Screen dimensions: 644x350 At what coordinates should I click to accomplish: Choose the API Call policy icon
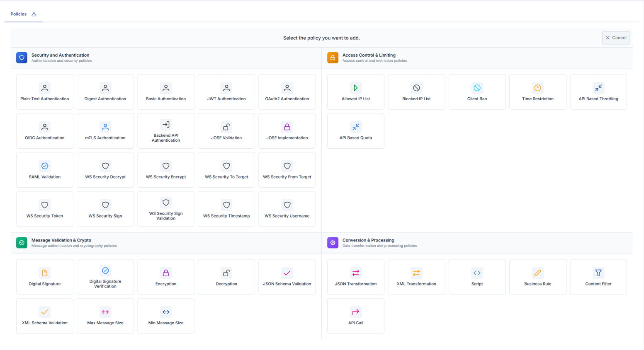(355, 312)
